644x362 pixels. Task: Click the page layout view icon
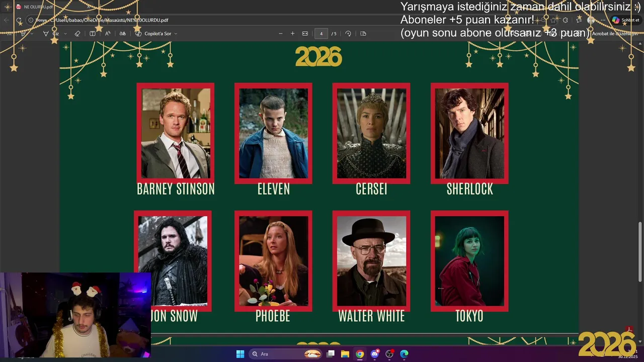(93, 34)
